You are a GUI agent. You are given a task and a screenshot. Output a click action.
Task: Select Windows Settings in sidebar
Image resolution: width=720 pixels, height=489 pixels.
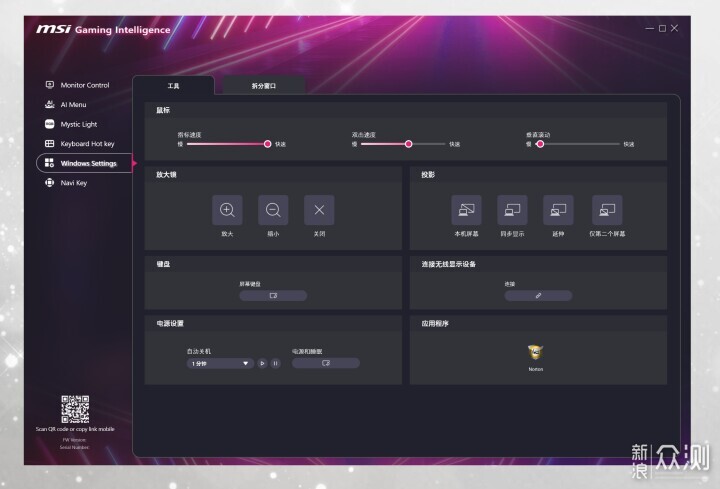[84, 163]
